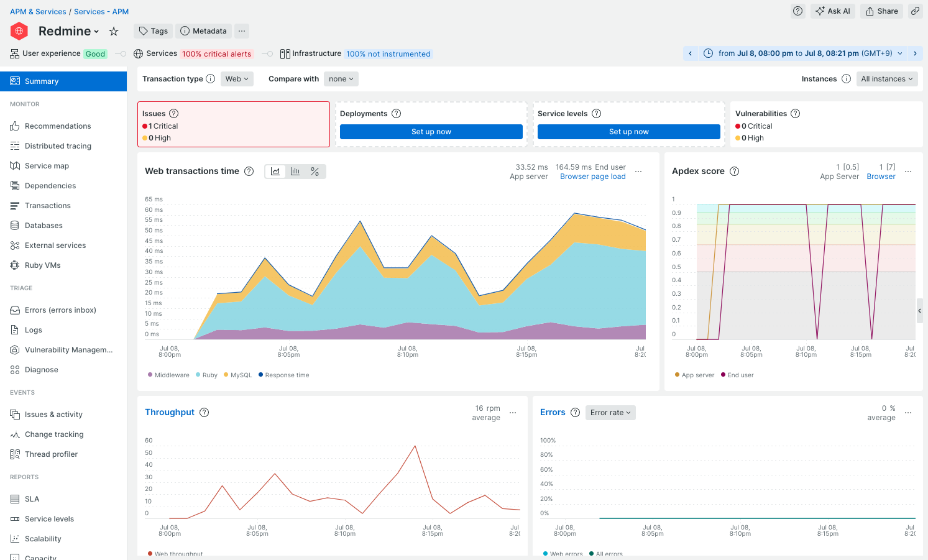Image resolution: width=928 pixels, height=560 pixels.
Task: Open the Throughput chart title link
Action: (x=170, y=413)
